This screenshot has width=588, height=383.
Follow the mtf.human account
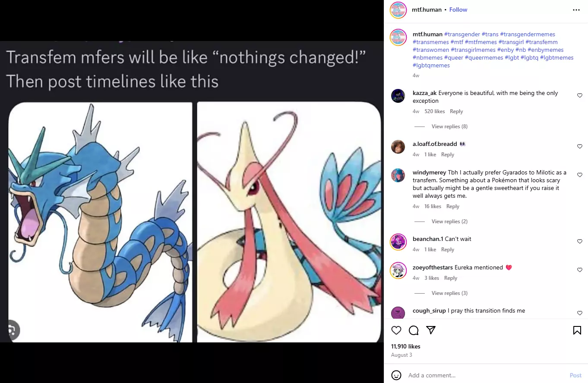coord(458,9)
